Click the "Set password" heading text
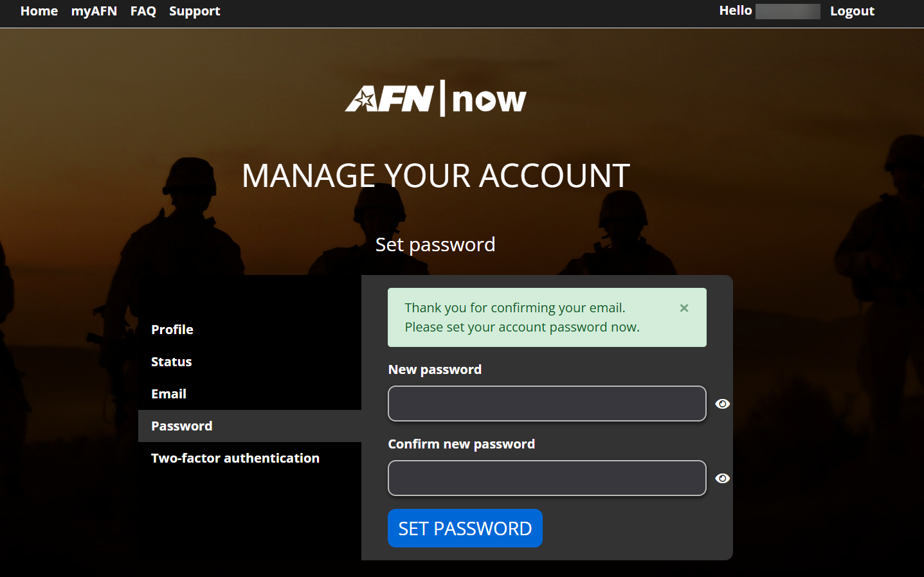Image resolution: width=924 pixels, height=577 pixels. pyautogui.click(x=435, y=245)
